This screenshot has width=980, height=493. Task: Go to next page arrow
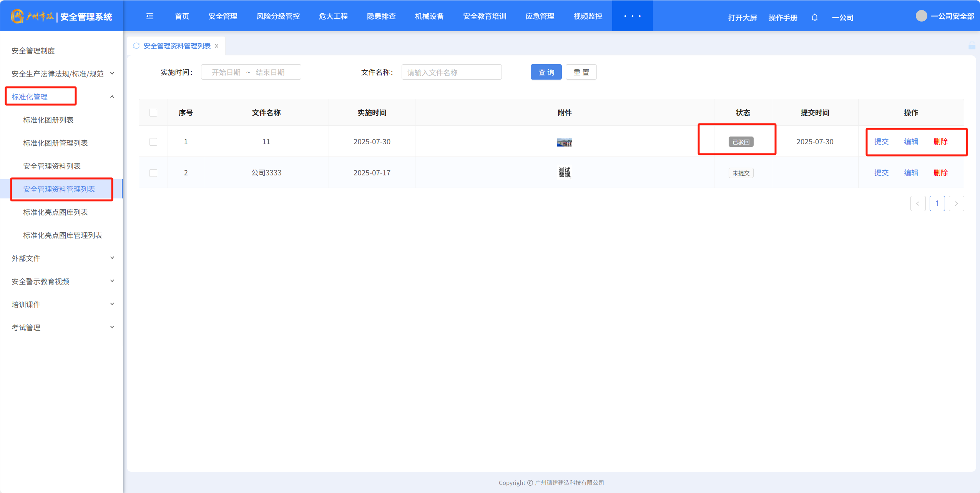click(x=956, y=203)
